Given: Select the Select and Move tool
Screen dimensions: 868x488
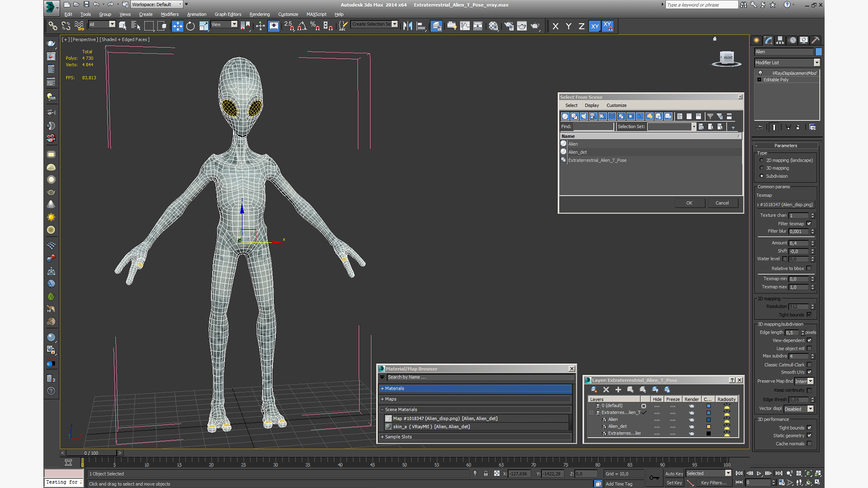Looking at the screenshot, I should point(178,26).
